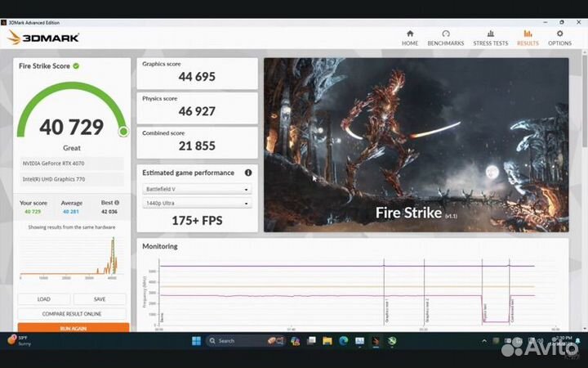Screen dimensions: 588x368
Task: Open Microsoft Edge from the taskbar
Action: 344,341
